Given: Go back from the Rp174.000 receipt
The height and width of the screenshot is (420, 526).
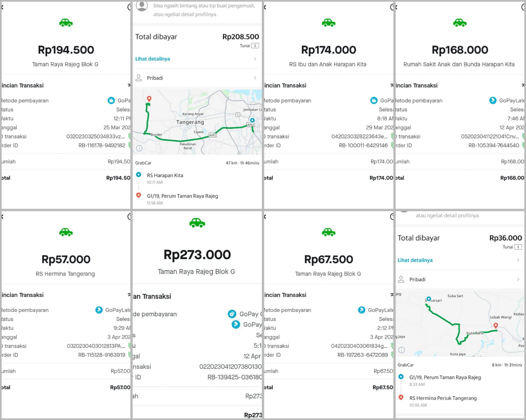Looking at the screenshot, I should (x=265, y=7).
